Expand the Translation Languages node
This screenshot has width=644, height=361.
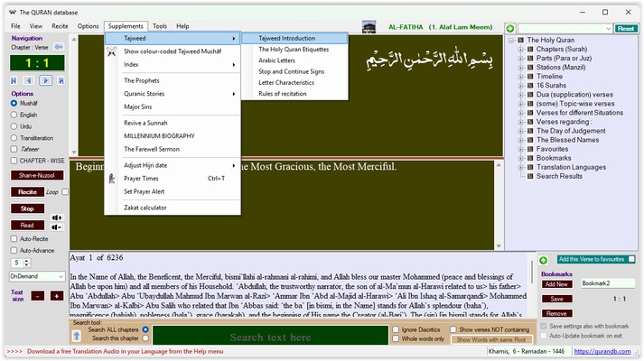coord(521,167)
